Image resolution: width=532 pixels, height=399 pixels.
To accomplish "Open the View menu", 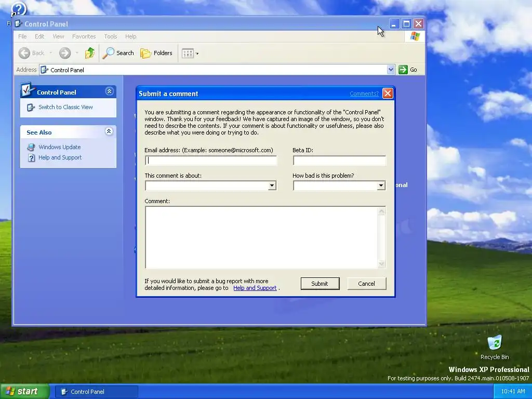I will 58,36.
